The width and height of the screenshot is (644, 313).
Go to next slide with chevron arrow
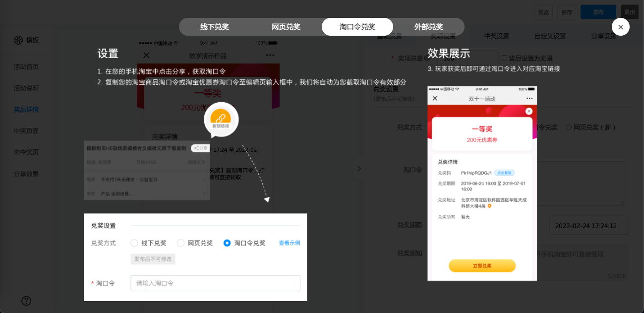[x=359, y=168]
